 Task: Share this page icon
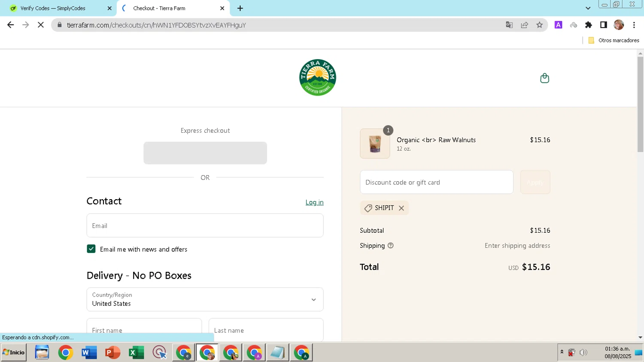tap(524, 25)
